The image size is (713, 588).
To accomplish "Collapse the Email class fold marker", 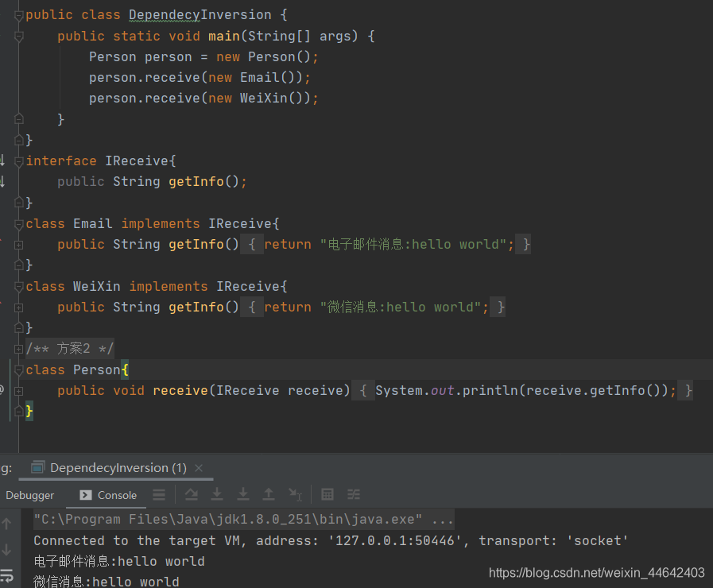I will (18, 224).
